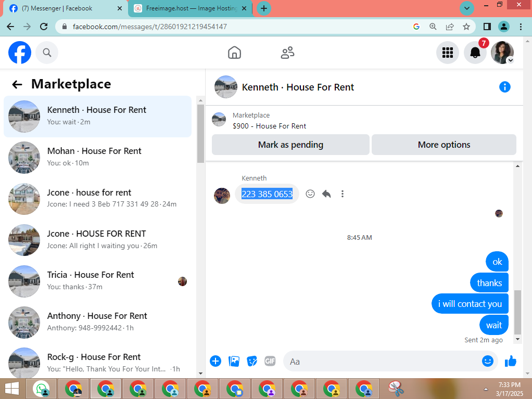The height and width of the screenshot is (399, 532).
Task: Open the $900 - House For Rent listing
Action: pos(269,126)
